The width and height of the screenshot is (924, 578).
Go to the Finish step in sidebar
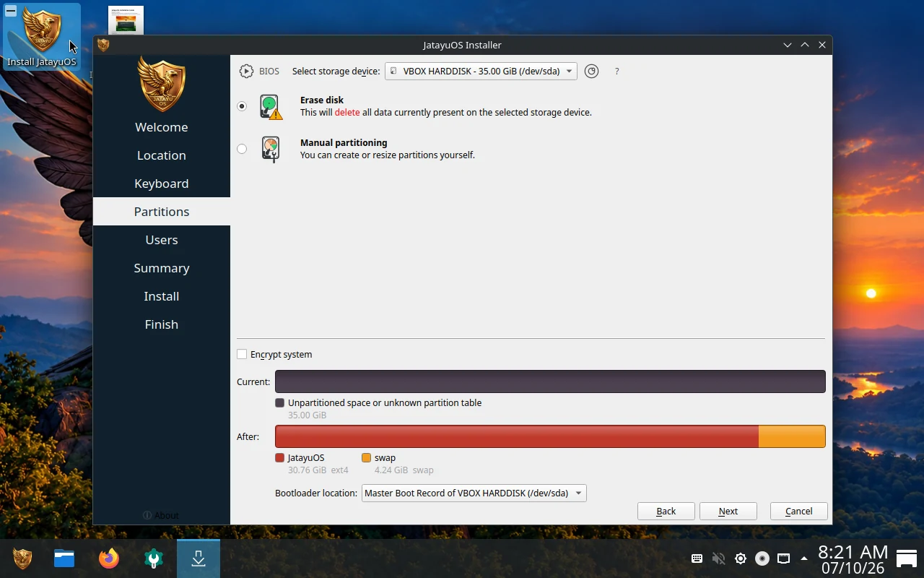(x=162, y=324)
